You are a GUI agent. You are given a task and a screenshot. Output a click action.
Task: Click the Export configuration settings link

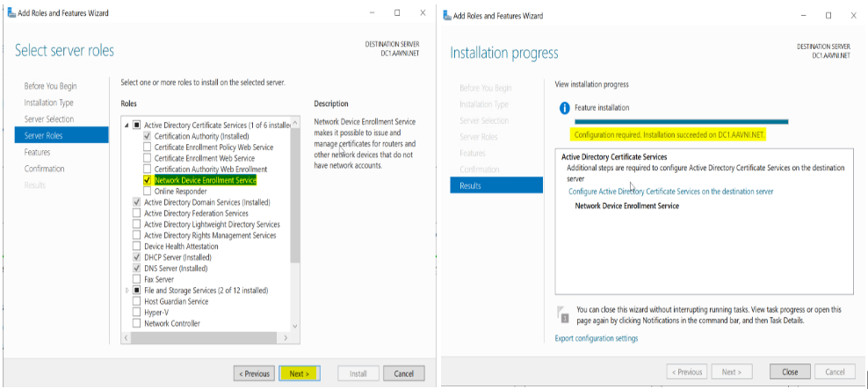pyautogui.click(x=597, y=338)
